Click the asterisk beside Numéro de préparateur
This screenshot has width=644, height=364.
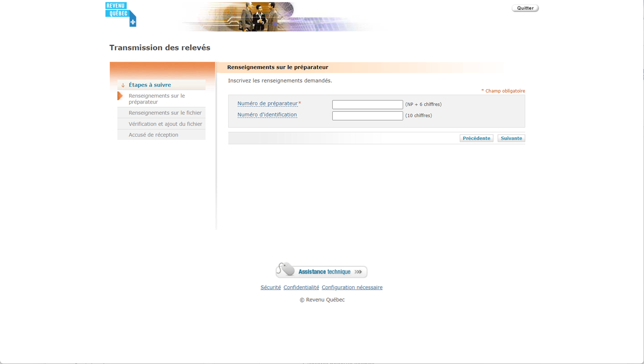click(300, 103)
